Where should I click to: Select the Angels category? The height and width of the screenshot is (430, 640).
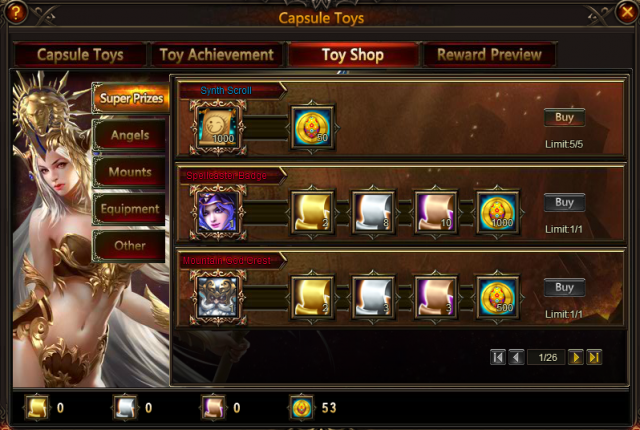tap(130, 135)
